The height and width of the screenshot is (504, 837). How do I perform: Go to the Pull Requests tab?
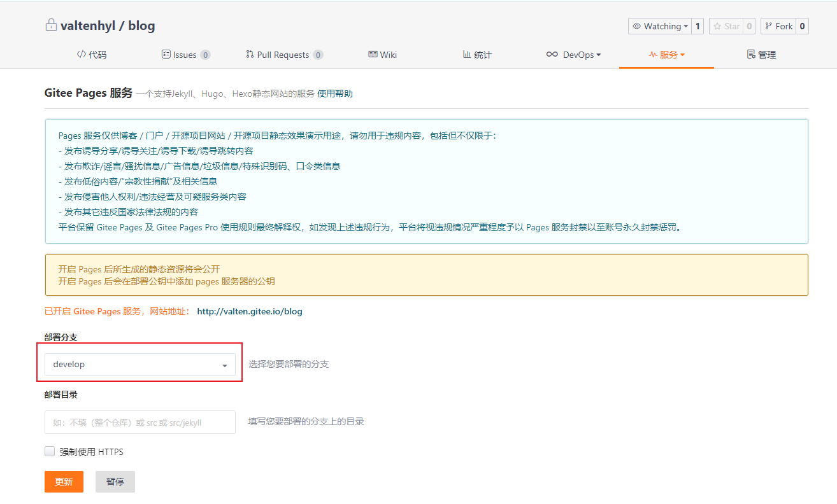[284, 55]
